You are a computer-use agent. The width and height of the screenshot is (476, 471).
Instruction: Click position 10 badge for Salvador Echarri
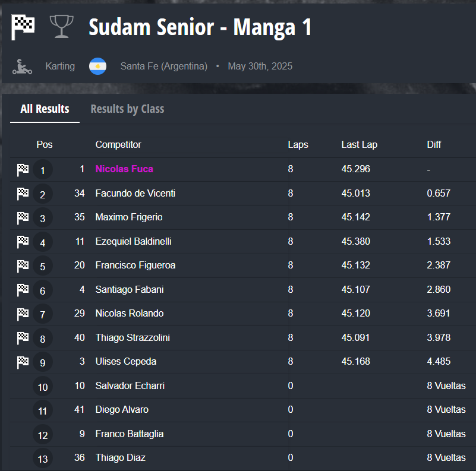pos(43,387)
